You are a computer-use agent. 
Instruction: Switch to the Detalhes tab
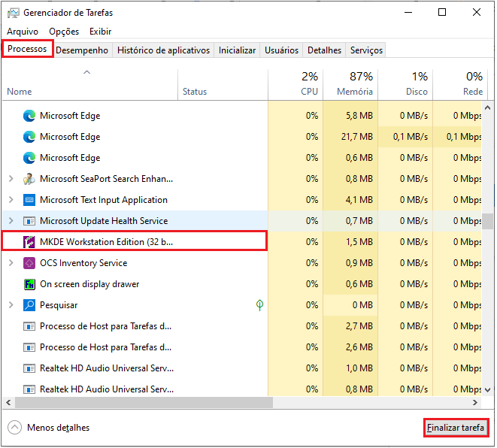tap(324, 50)
